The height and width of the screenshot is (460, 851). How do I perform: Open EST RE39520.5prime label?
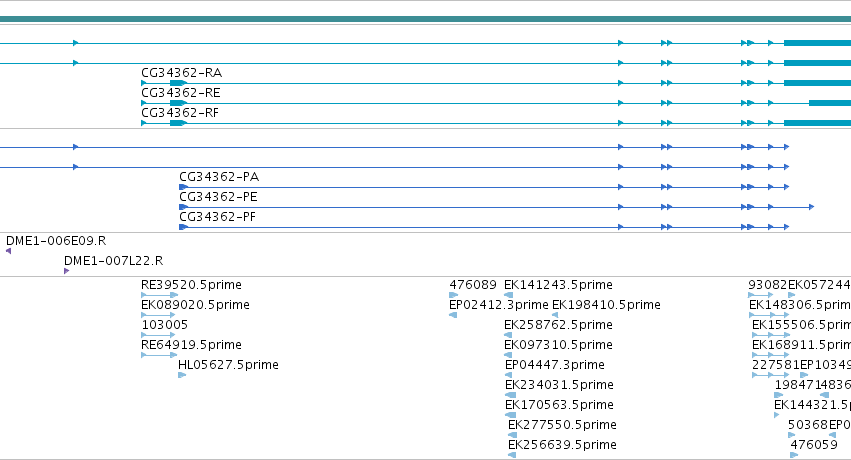click(191, 285)
